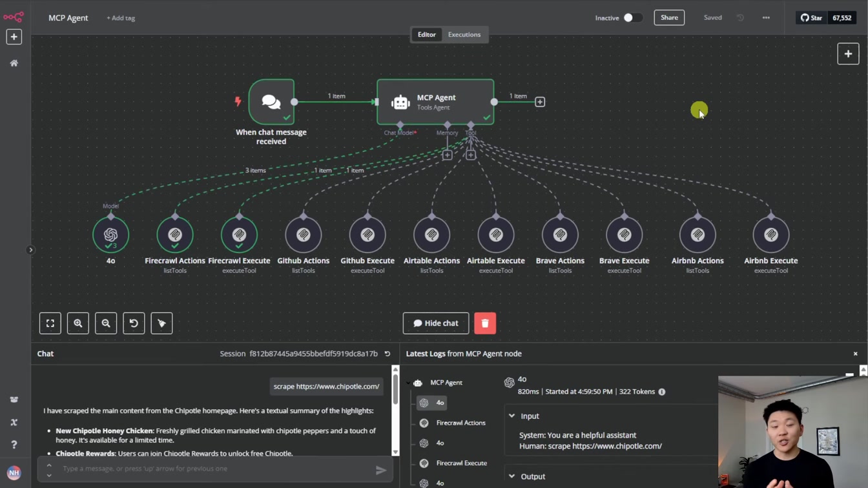
Task: Click the chat message input field
Action: pos(216,469)
